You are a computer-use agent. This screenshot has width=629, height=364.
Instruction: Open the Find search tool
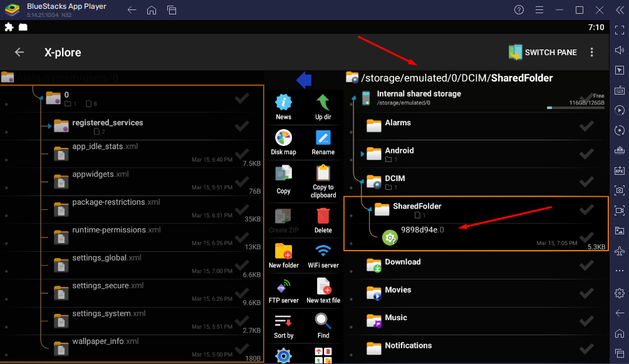(x=323, y=326)
